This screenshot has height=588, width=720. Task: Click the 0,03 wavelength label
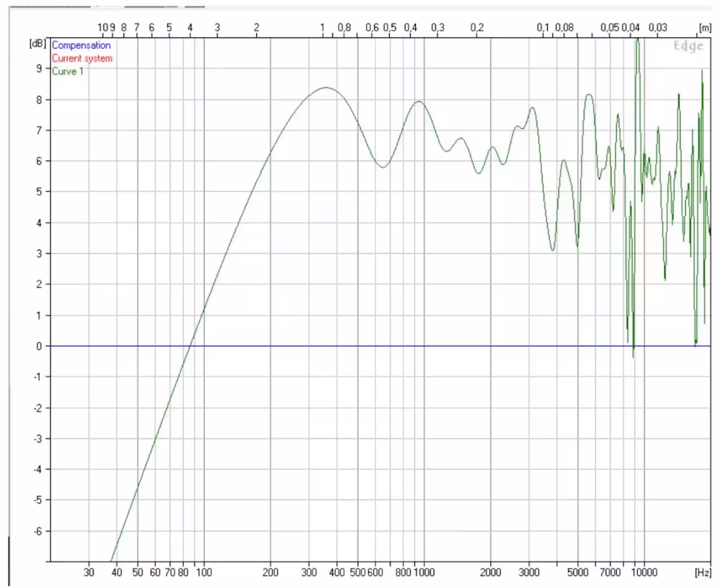[658, 28]
